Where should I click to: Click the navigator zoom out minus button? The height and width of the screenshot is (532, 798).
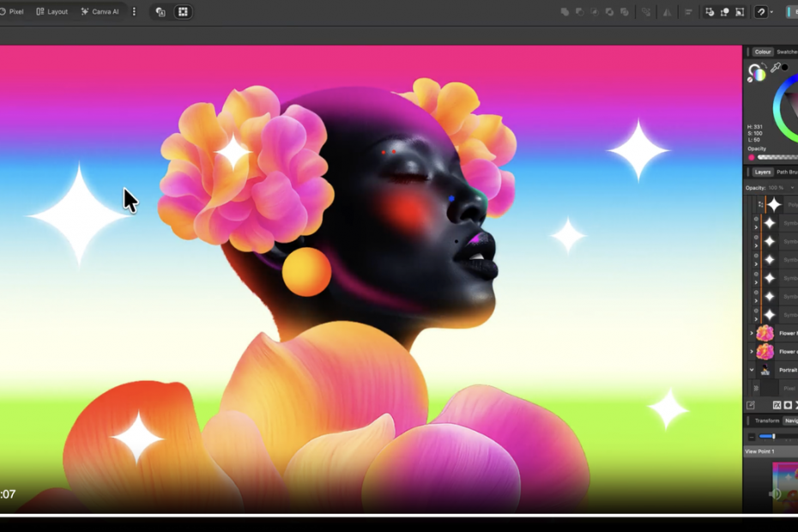point(752,437)
